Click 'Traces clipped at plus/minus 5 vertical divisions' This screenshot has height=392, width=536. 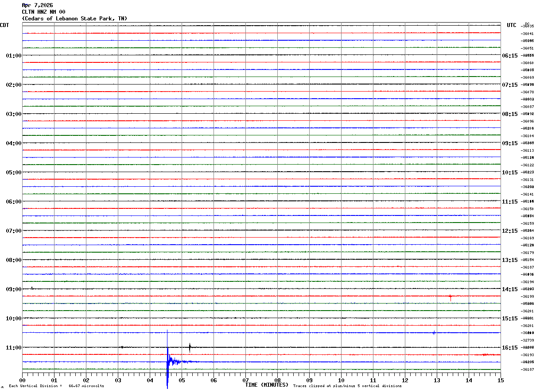(348, 386)
